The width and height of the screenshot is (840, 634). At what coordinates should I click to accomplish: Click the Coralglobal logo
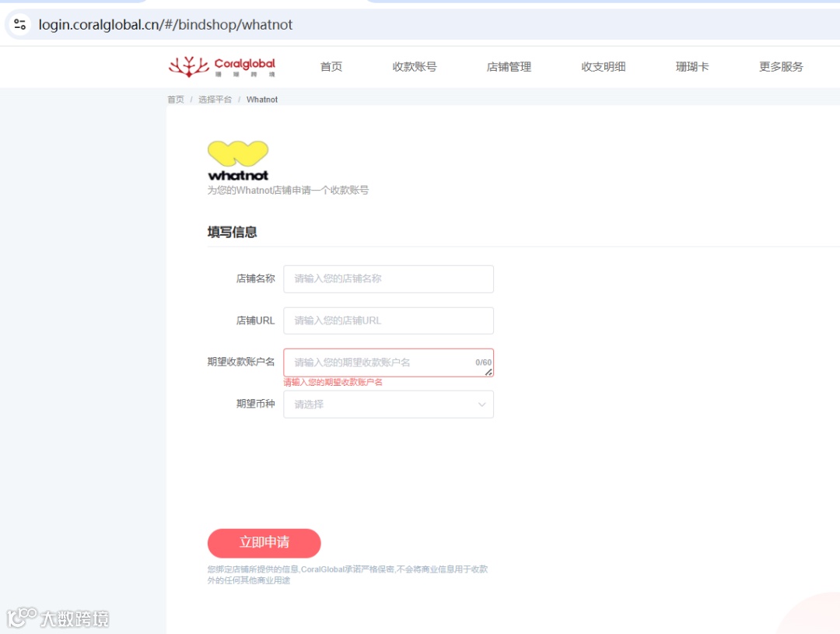(222, 67)
